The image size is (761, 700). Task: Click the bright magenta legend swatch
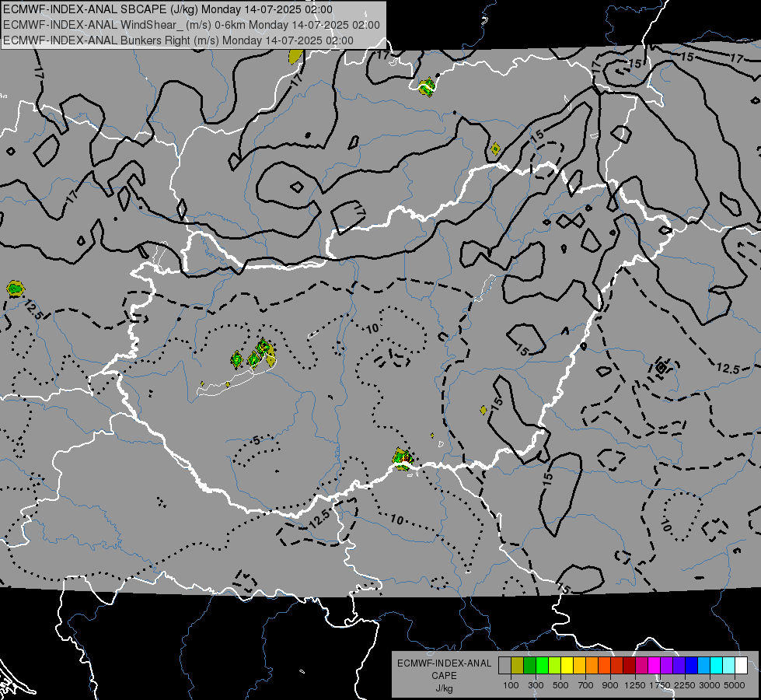(x=655, y=665)
